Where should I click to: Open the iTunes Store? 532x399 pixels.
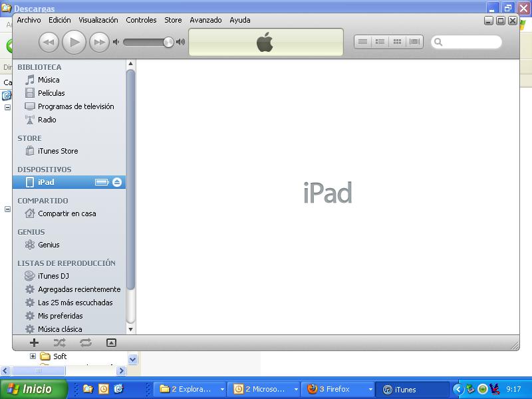pos(69,151)
